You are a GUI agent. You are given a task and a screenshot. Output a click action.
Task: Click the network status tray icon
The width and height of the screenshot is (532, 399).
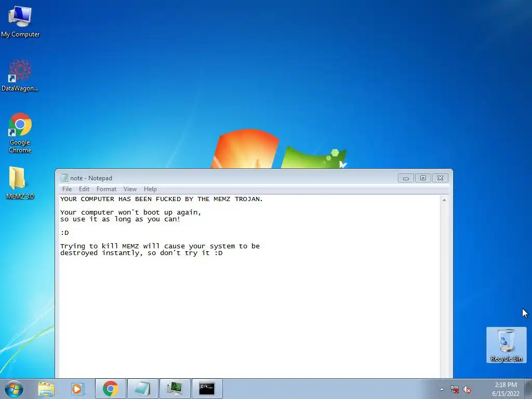click(x=454, y=389)
